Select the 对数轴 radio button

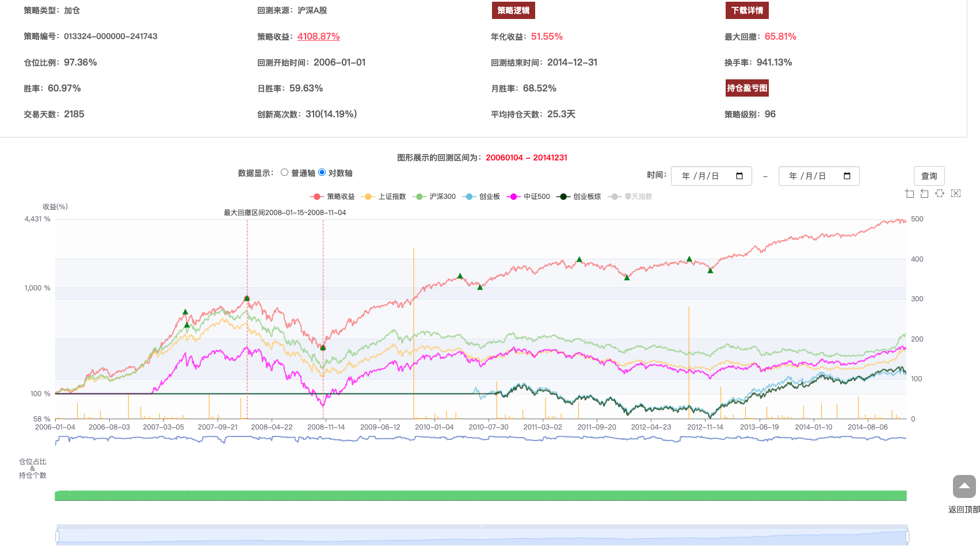coord(322,173)
